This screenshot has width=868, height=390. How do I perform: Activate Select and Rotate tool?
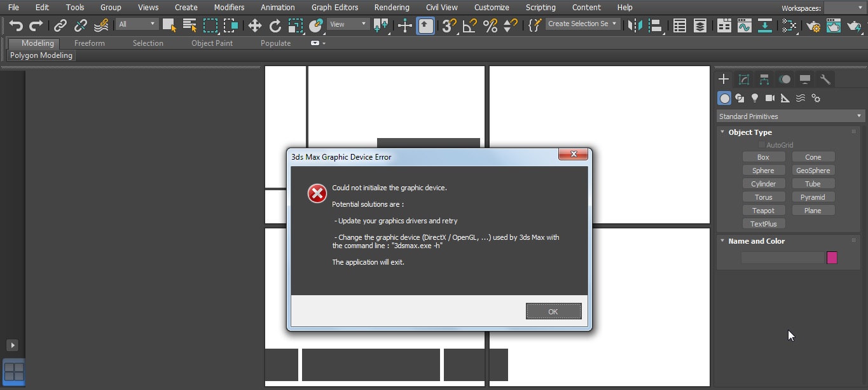(x=275, y=25)
